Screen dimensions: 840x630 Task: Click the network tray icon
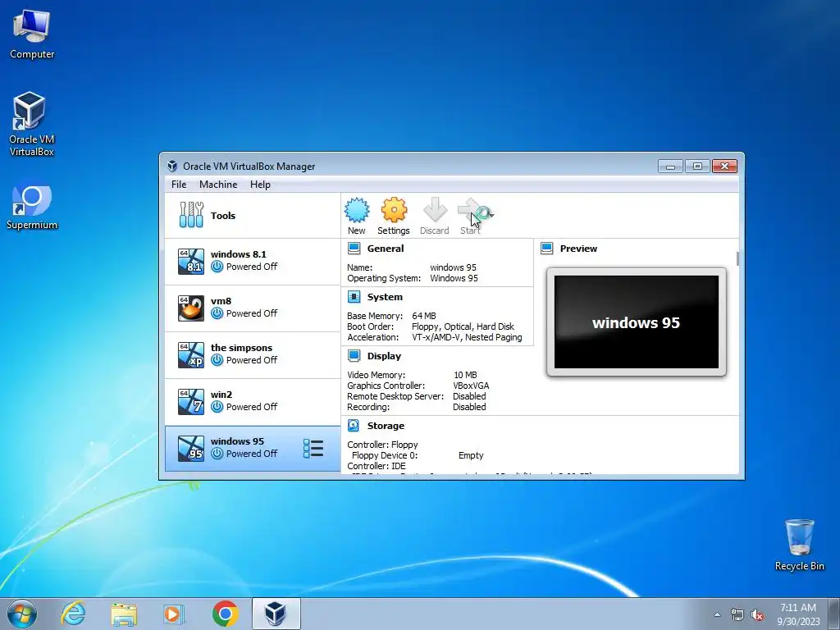point(737,614)
